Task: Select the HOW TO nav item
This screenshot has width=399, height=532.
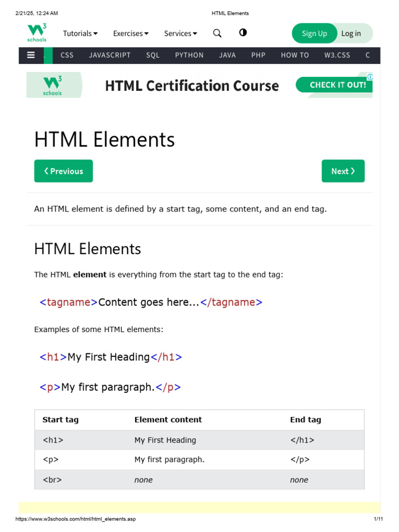Action: (x=295, y=55)
